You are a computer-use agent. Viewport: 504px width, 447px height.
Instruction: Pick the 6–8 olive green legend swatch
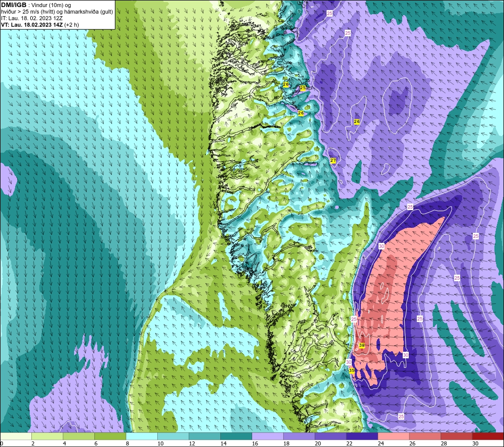click(x=110, y=436)
